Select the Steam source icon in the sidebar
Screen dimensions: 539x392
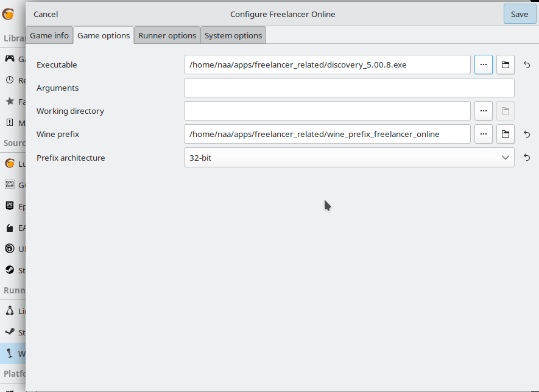point(10,270)
